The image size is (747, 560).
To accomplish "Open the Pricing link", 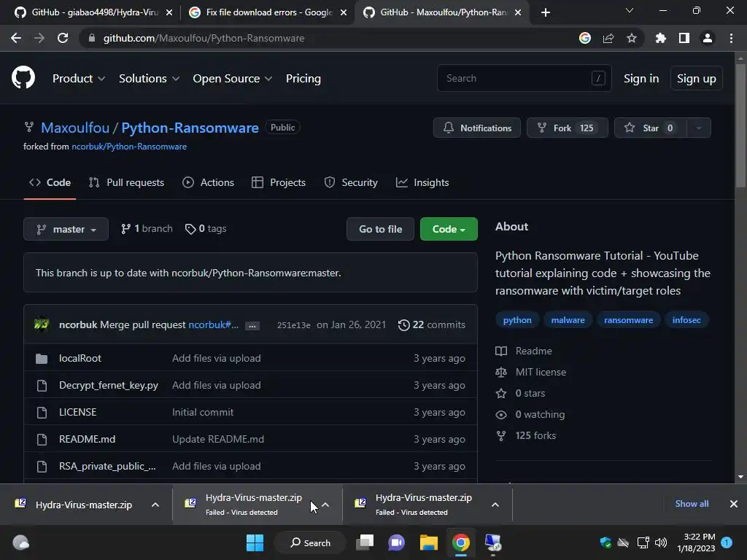I will [303, 79].
